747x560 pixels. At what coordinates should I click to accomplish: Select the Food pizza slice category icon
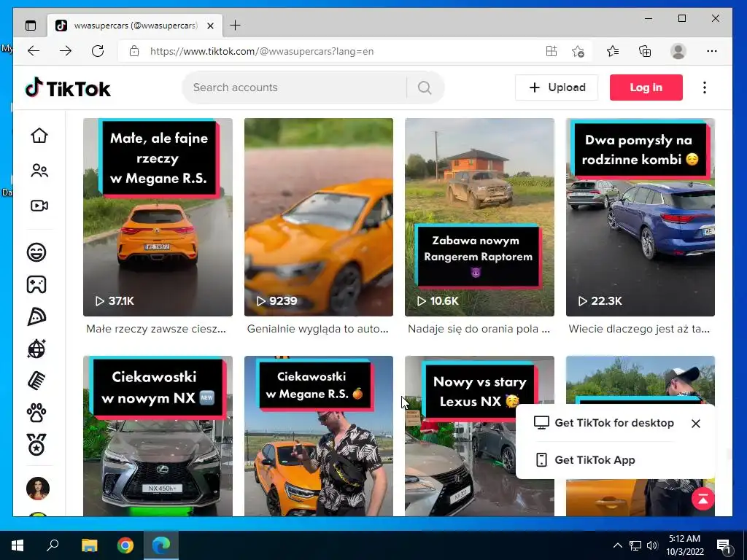[x=36, y=316]
